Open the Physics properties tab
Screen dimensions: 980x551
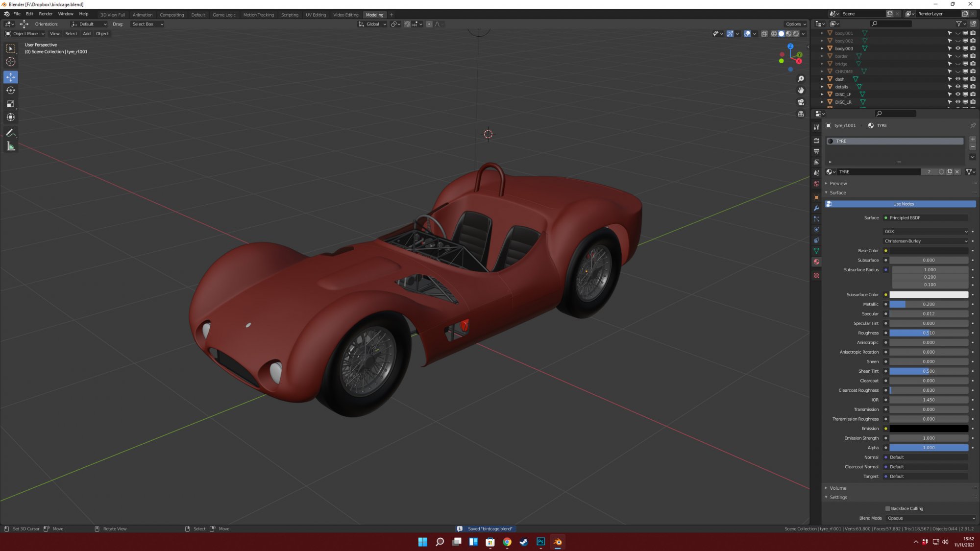816,230
